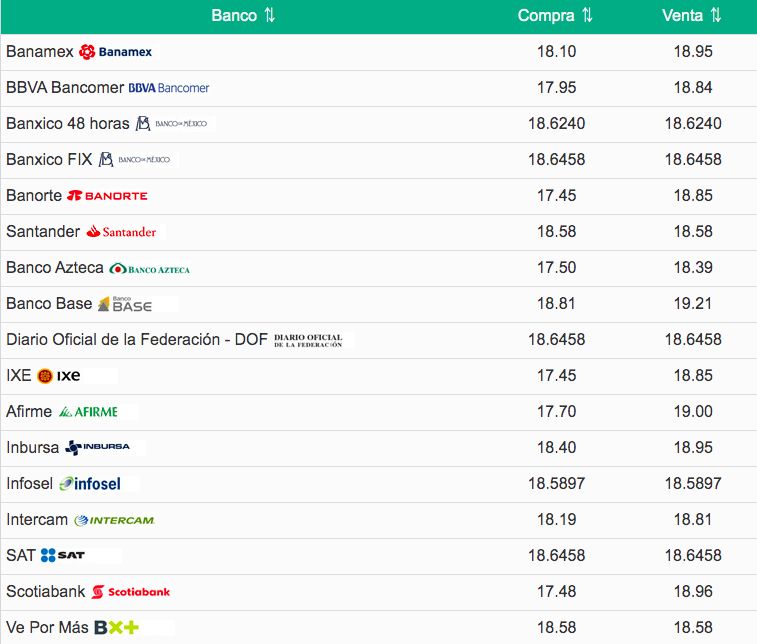Image resolution: width=757 pixels, height=644 pixels.
Task: Click Afirme venta value 19.00
Action: tap(693, 411)
